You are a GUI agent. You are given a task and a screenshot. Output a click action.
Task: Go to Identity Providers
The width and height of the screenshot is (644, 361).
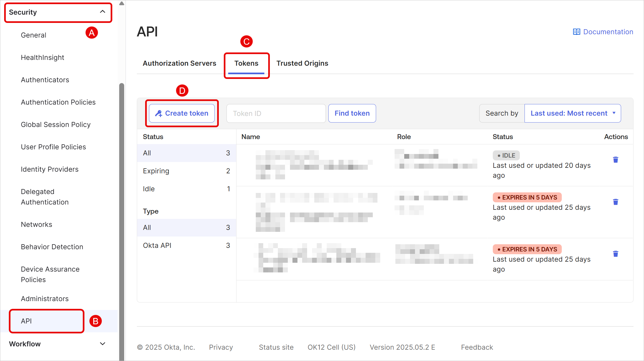(50, 169)
